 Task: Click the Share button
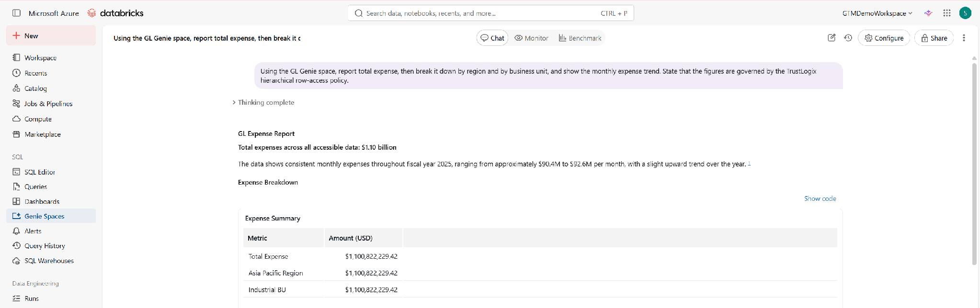(x=934, y=38)
